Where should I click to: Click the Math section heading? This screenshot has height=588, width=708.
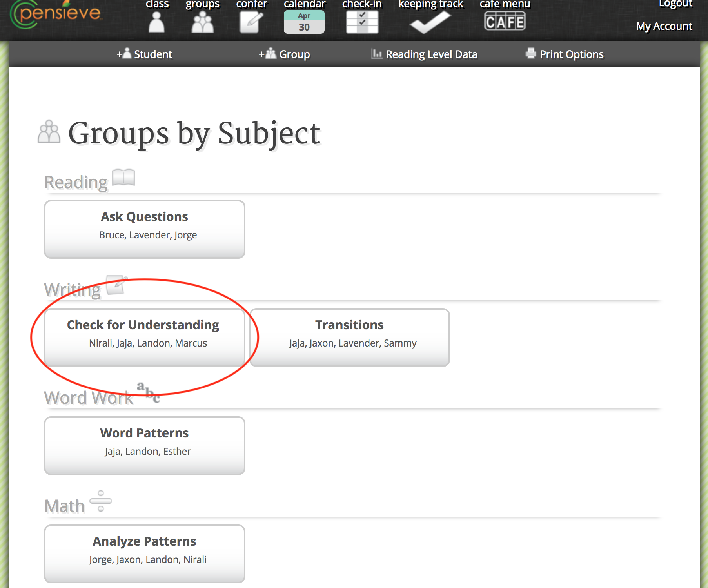[x=65, y=506]
